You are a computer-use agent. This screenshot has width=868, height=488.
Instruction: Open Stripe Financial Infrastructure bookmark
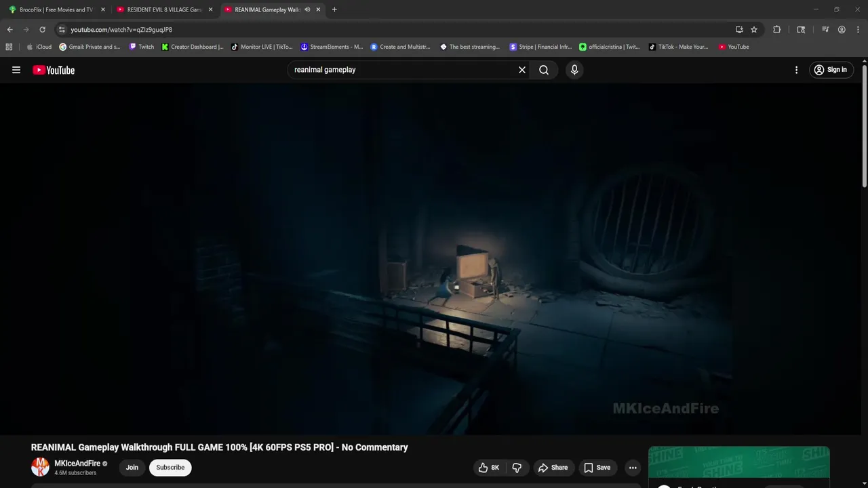[540, 47]
